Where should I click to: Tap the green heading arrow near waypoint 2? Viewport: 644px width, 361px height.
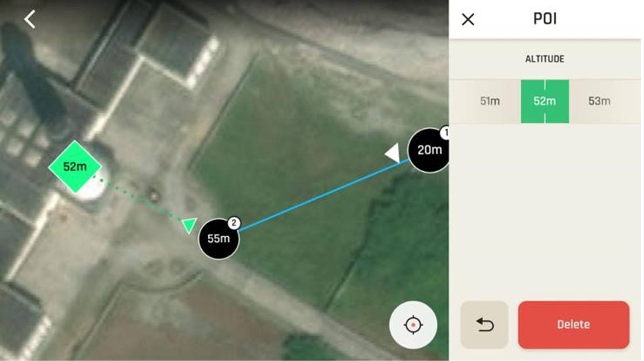pyautogui.click(x=189, y=225)
